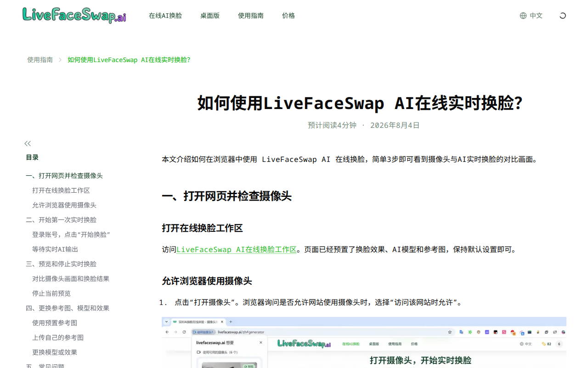This screenshot has height=368, width=588.
Task: Go to the 桌面版 page in navigation
Action: (210, 16)
